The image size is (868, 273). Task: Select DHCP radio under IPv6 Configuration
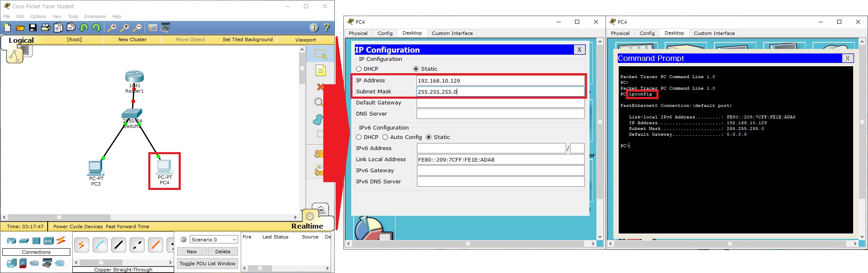(359, 137)
